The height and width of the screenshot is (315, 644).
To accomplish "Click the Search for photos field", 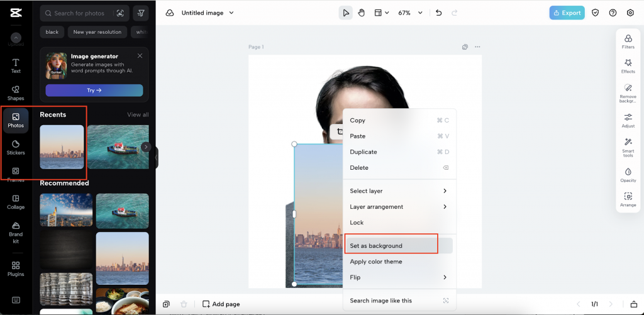I will 80,13.
